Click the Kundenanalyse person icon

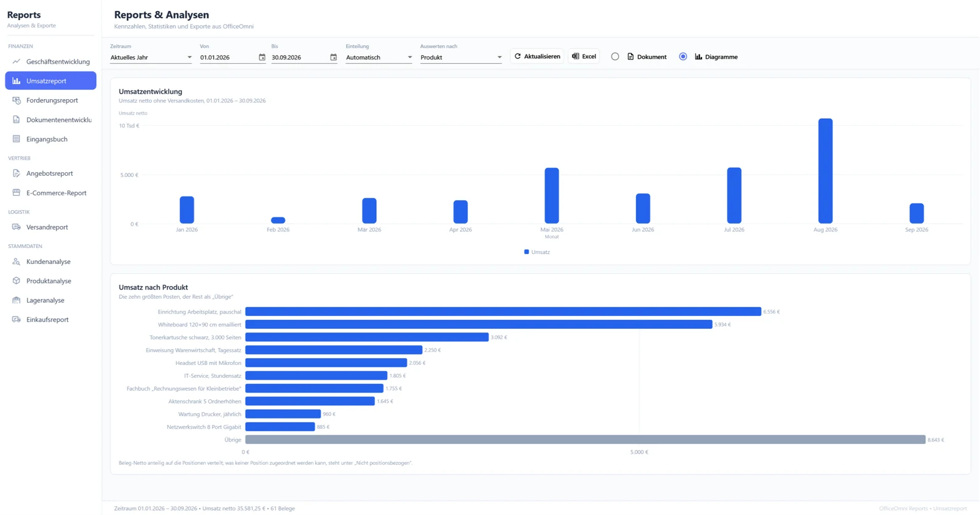pyautogui.click(x=17, y=261)
